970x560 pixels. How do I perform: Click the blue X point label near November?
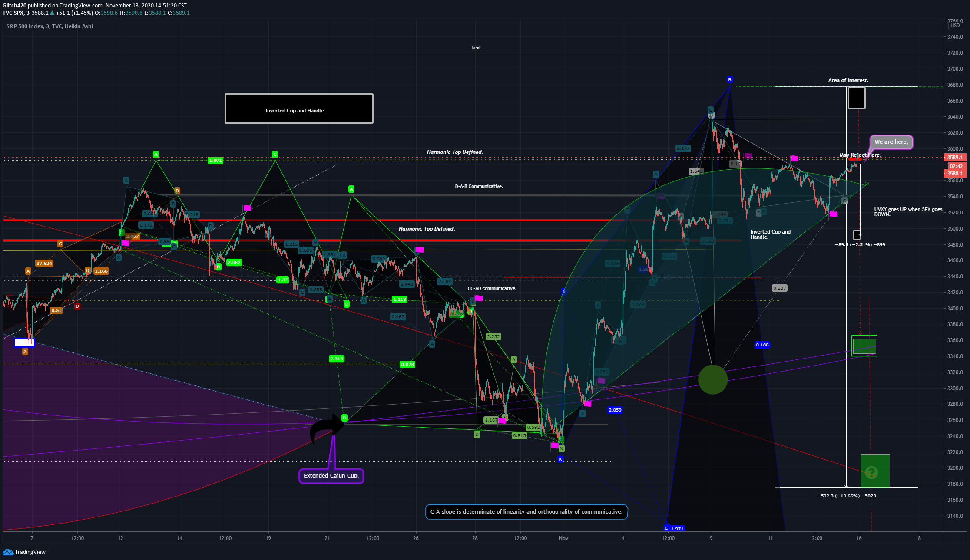click(560, 459)
